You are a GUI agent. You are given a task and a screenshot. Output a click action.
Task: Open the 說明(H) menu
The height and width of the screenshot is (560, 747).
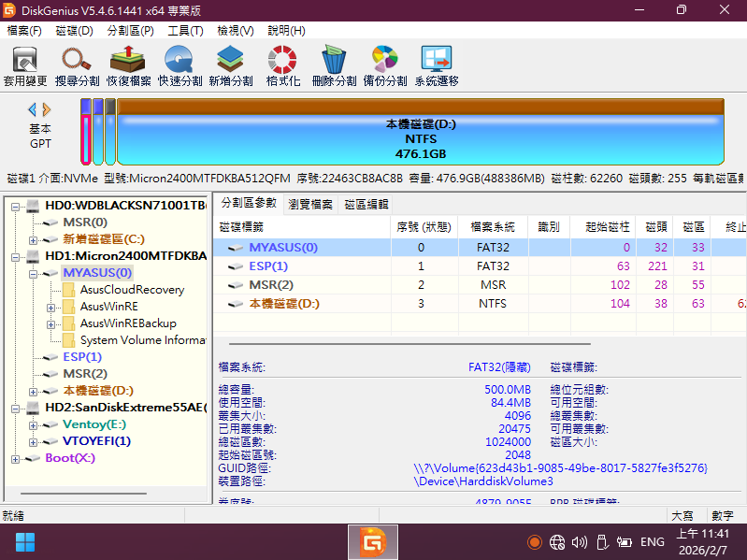(x=286, y=31)
